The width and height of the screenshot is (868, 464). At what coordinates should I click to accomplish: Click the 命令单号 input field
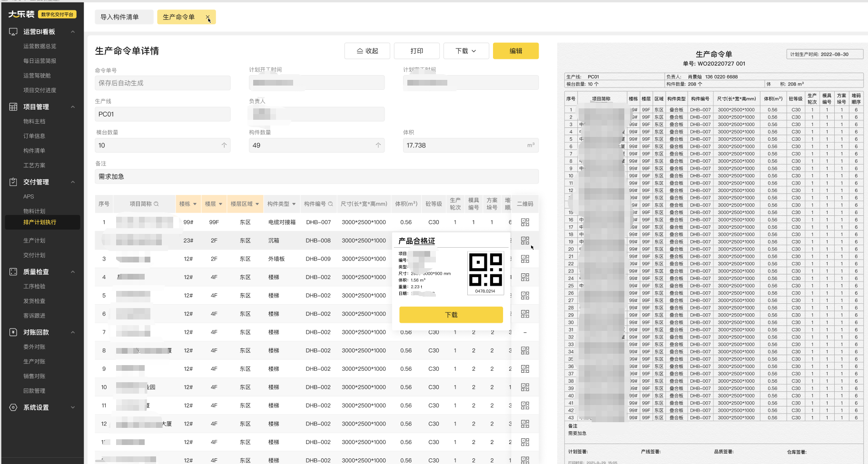tap(163, 83)
